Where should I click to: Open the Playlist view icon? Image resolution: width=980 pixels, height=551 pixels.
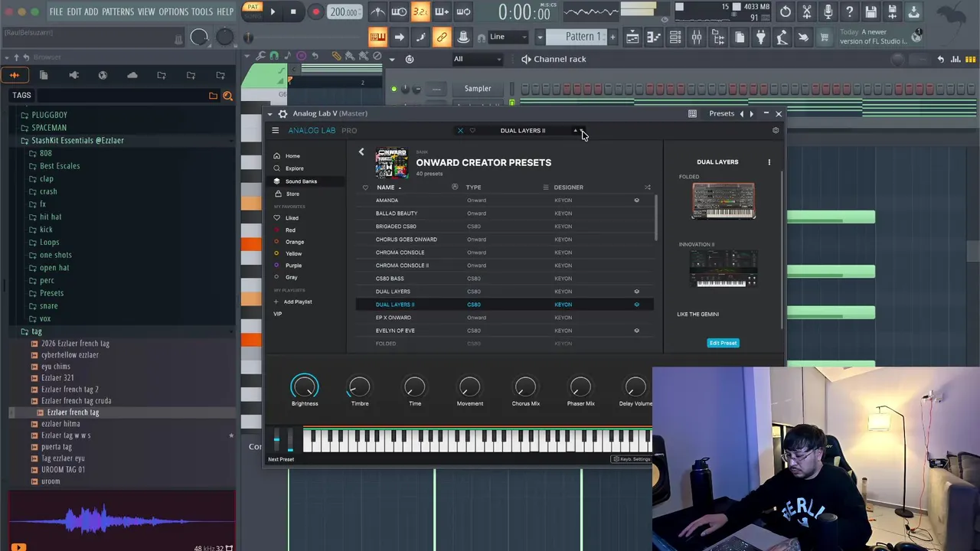(x=632, y=37)
